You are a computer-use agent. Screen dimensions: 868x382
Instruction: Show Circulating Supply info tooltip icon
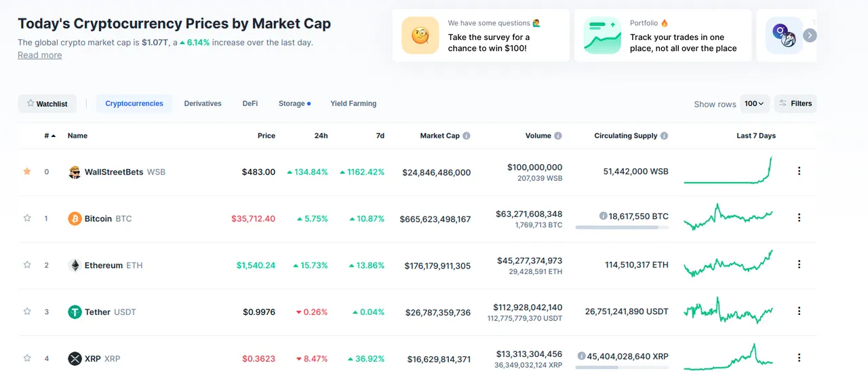664,136
